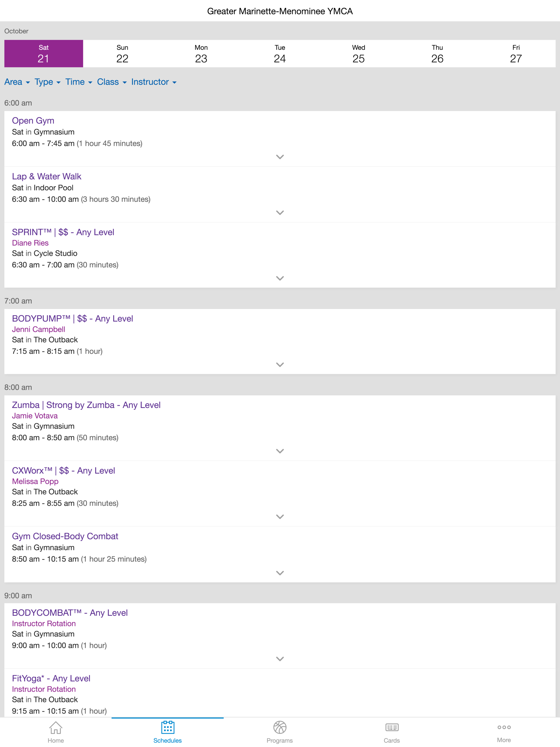Open the Programs basketball icon
The image size is (560, 747).
[280, 727]
